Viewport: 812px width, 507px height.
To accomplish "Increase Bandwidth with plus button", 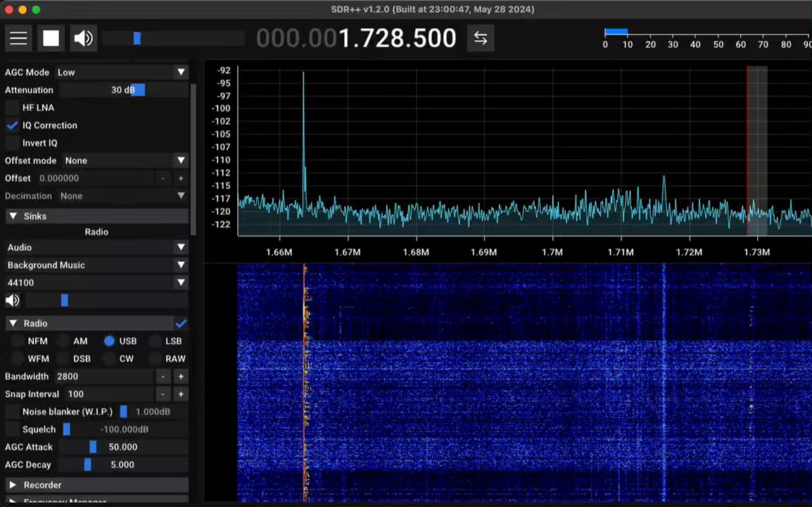I will pos(181,376).
